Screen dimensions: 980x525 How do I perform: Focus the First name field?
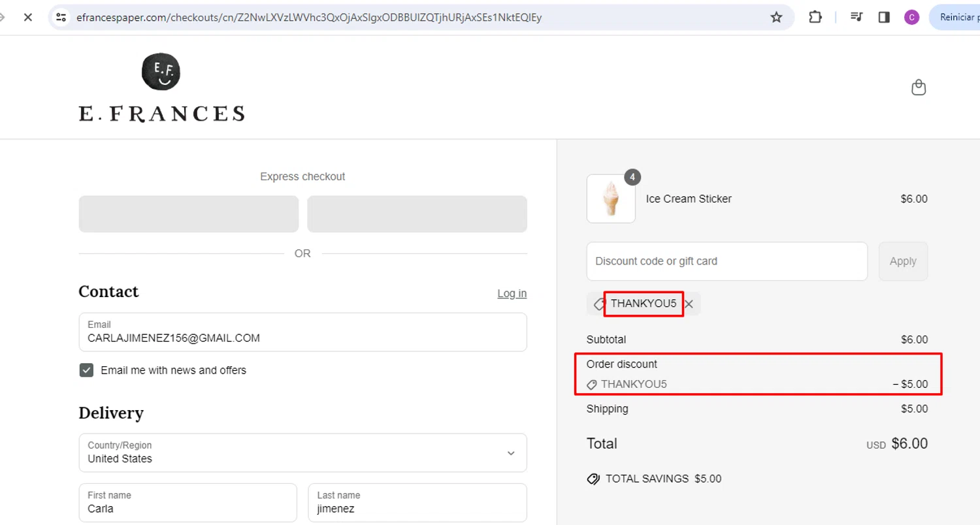188,502
